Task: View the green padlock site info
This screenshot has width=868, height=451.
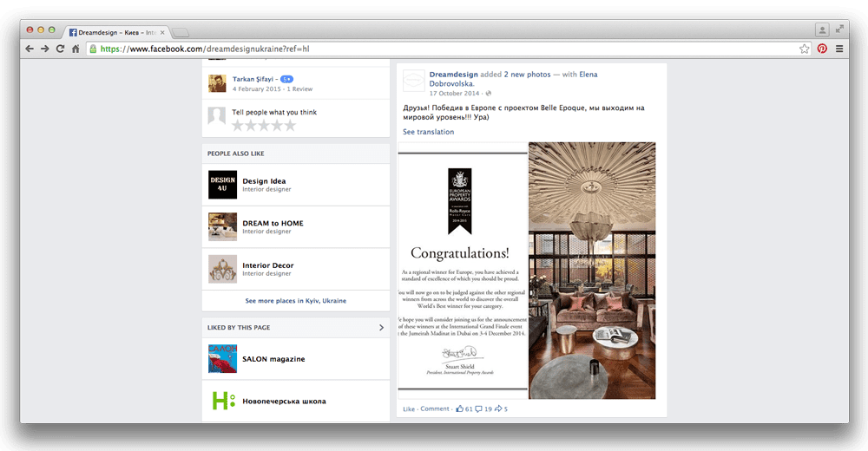Action: (93, 49)
